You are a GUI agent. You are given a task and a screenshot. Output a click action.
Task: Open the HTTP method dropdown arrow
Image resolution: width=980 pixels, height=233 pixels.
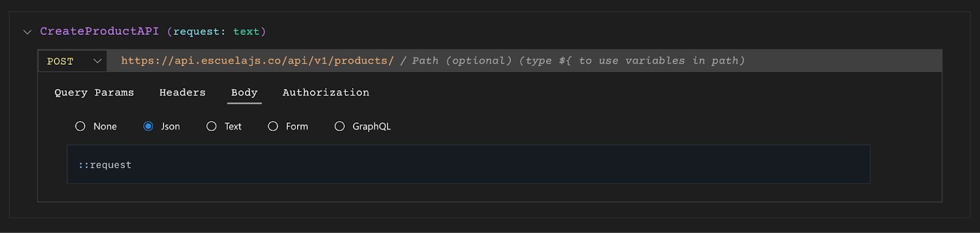[97, 61]
